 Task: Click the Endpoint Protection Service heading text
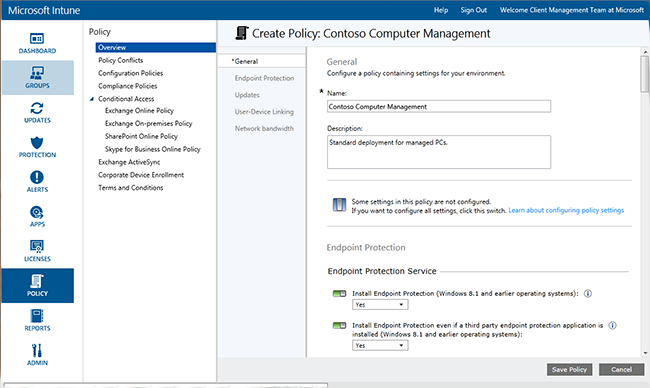click(x=382, y=271)
